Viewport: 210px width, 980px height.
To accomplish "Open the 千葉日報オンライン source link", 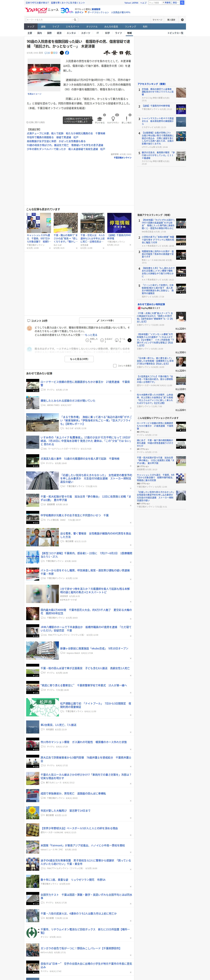I will tap(123, 157).
